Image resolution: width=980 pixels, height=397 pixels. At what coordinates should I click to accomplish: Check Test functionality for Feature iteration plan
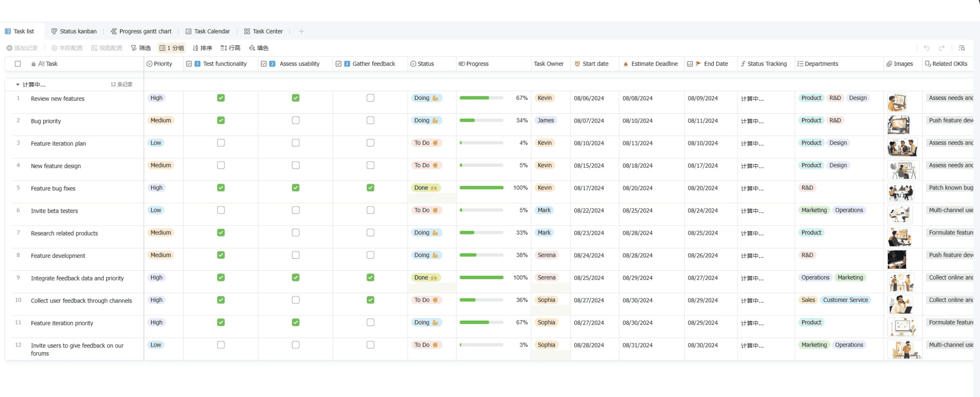(x=221, y=143)
